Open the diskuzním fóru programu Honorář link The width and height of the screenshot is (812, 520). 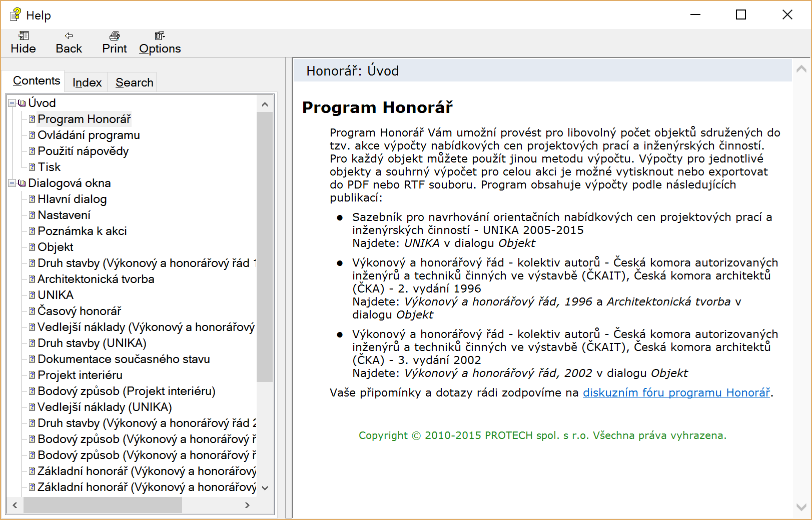pyautogui.click(x=676, y=392)
